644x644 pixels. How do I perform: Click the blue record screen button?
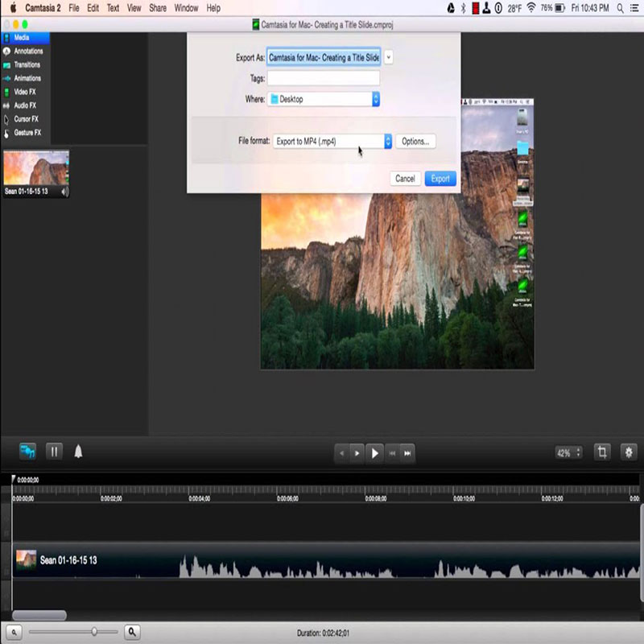pos(27,452)
